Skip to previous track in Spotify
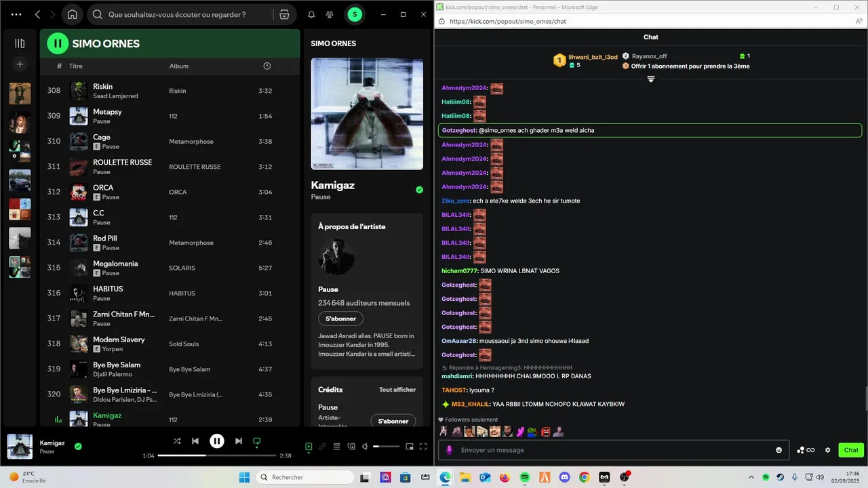The width and height of the screenshot is (868, 488). point(195,441)
